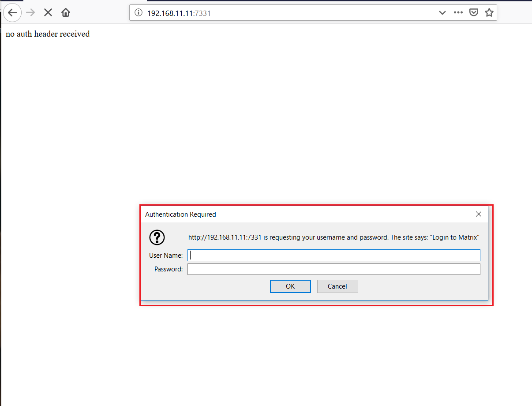The image size is (532, 406).
Task: Close the Authentication Required dialog
Action: (x=479, y=214)
